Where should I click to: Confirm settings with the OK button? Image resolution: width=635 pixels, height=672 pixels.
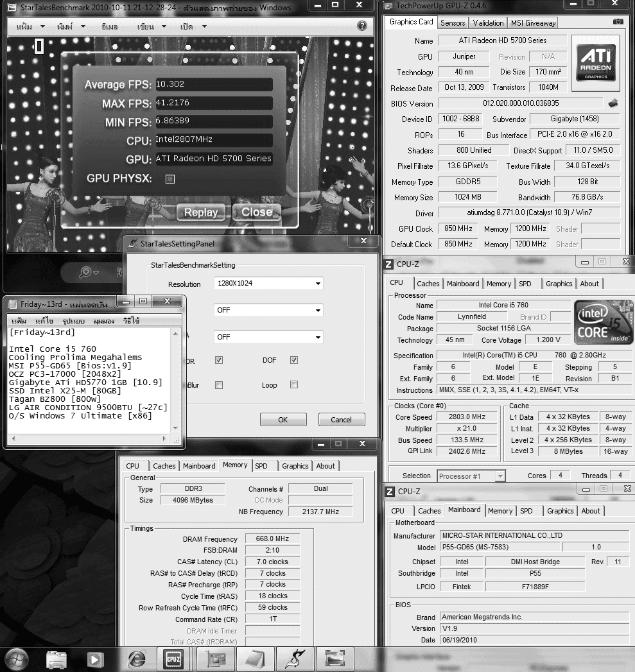[283, 420]
